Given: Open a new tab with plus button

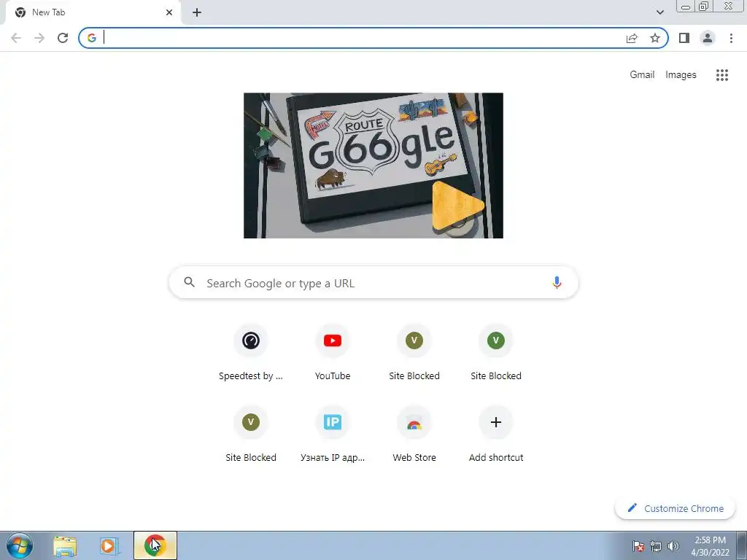Looking at the screenshot, I should coord(197,12).
